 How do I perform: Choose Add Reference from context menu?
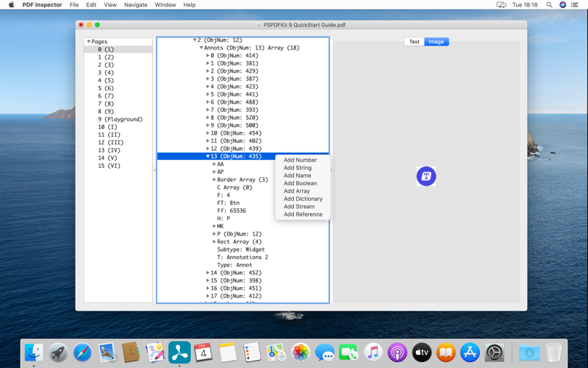(303, 214)
